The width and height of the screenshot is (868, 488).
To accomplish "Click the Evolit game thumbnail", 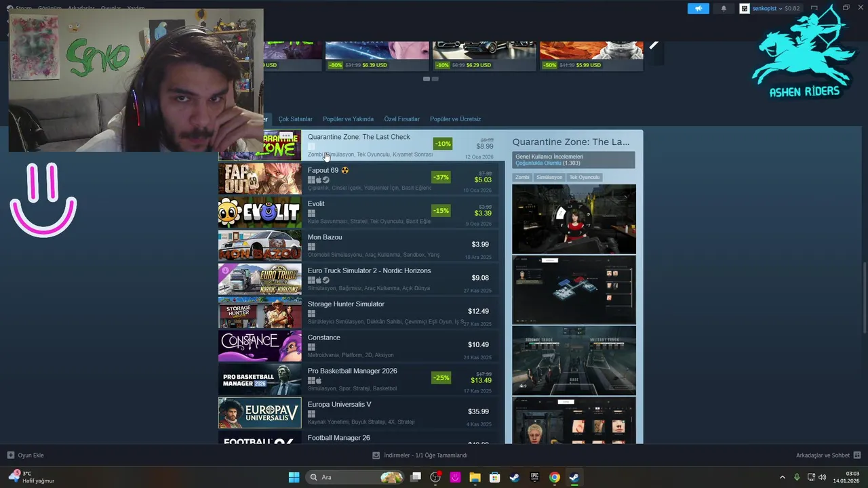I will (x=260, y=212).
